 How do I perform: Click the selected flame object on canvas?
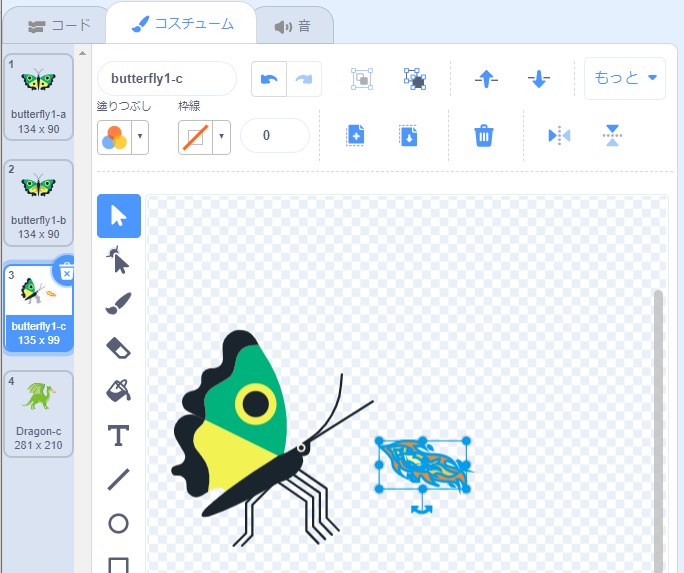click(423, 465)
